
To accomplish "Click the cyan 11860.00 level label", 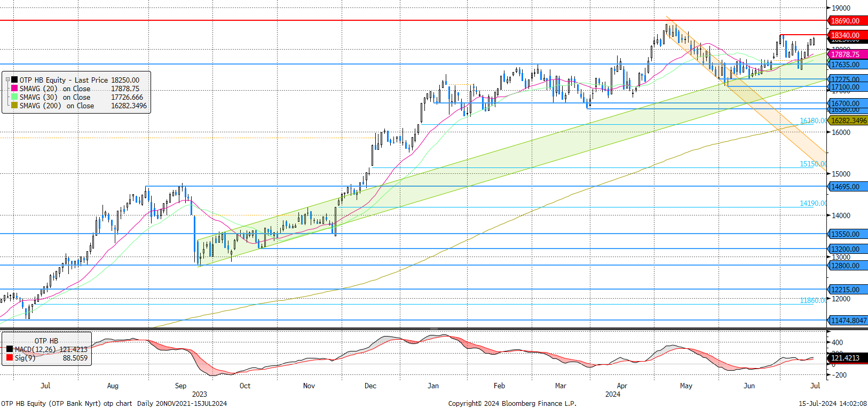I will tap(813, 301).
